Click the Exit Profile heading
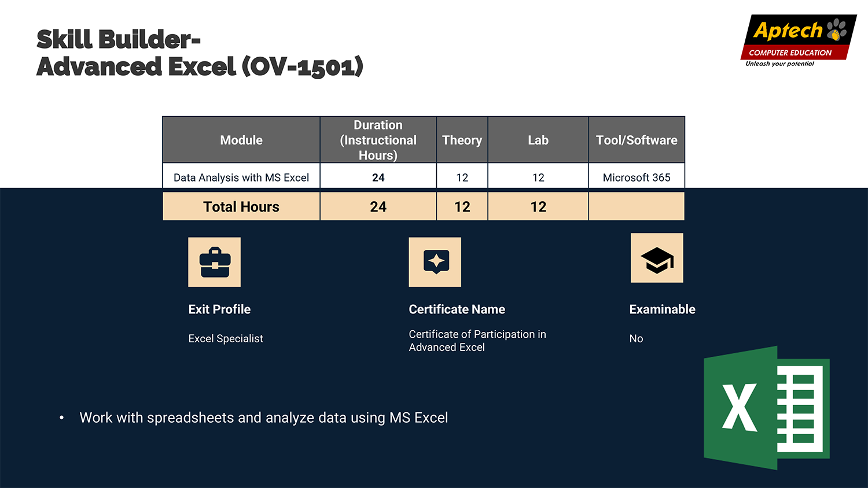This screenshot has width=868, height=488. click(219, 309)
